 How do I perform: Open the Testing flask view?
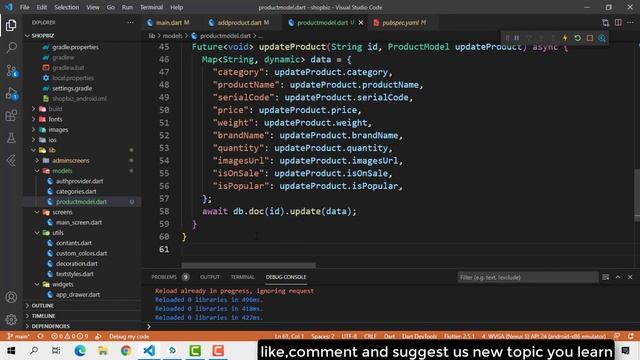click(11, 138)
